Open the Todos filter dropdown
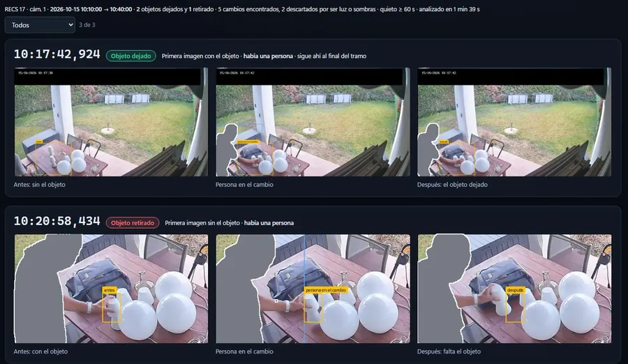This screenshot has height=364, width=628. pyautogui.click(x=40, y=25)
